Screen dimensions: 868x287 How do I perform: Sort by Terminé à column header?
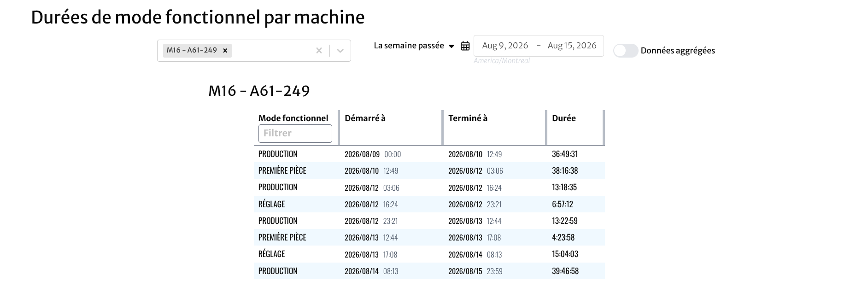pos(468,118)
